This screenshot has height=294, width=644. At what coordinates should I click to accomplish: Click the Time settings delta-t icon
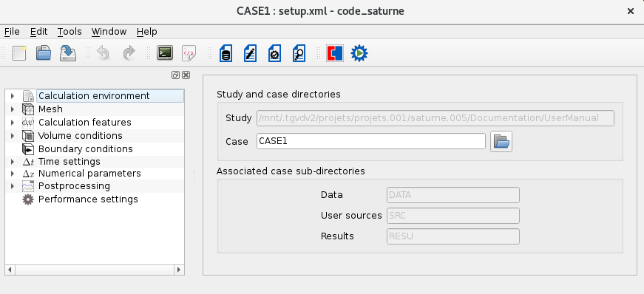pos(28,161)
